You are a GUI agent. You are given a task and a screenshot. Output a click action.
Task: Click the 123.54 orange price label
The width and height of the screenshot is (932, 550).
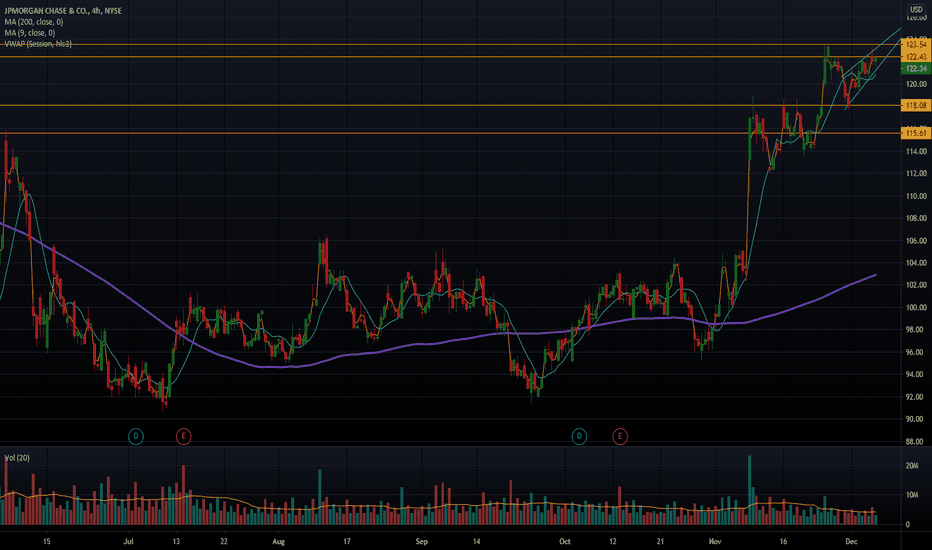916,44
